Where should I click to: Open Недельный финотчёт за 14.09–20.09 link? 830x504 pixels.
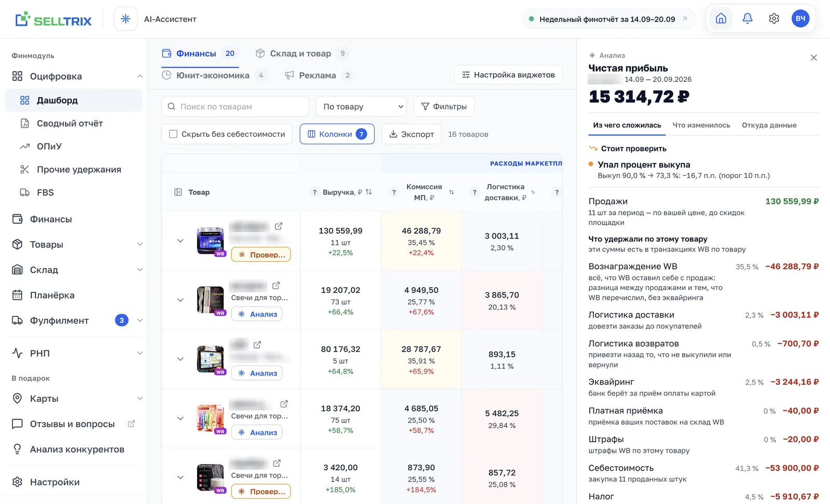pos(609,19)
